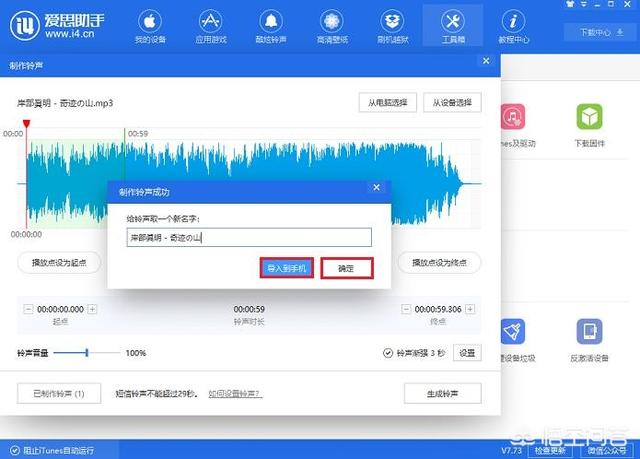This screenshot has width=640, height=459.
Task: Decrease start point with minus stepper
Action: pos(28,309)
